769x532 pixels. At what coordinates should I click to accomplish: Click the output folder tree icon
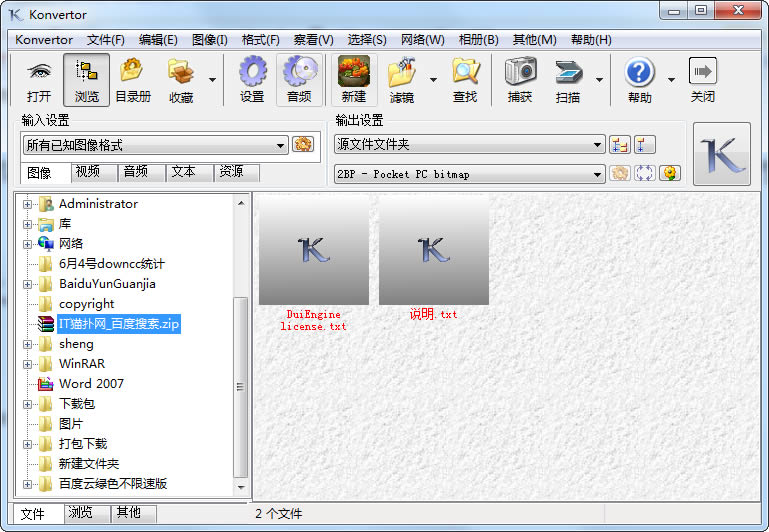coord(620,144)
